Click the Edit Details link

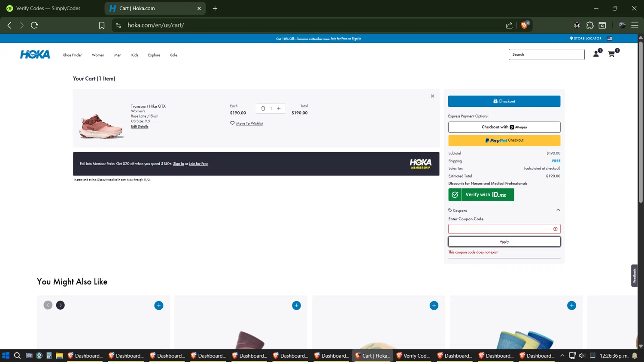(140, 127)
